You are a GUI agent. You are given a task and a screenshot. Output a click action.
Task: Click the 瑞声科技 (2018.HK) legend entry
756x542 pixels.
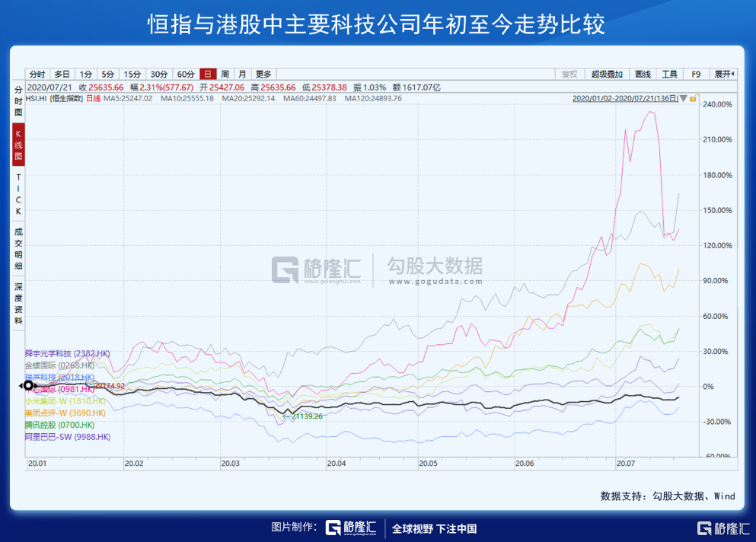[60, 378]
